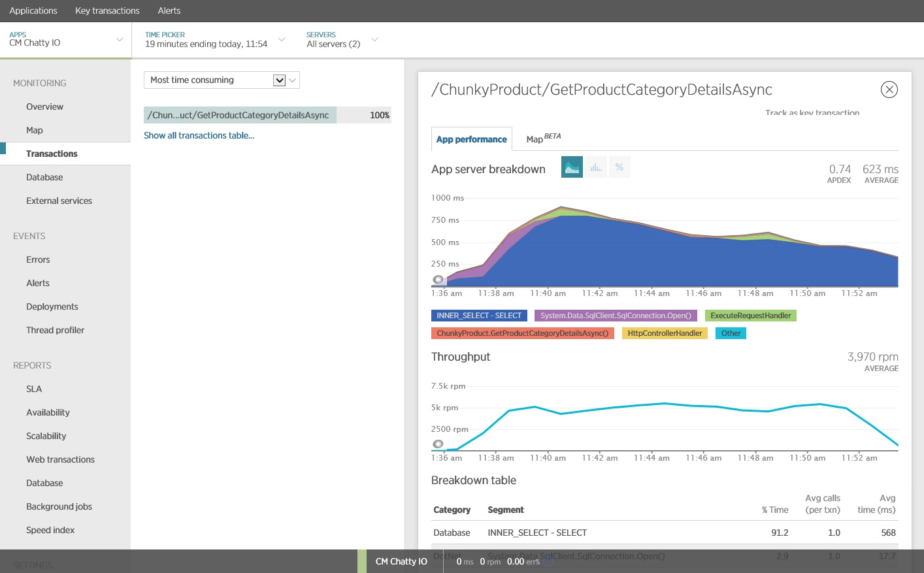Toggle the Other legend series
924x573 pixels.
point(731,333)
